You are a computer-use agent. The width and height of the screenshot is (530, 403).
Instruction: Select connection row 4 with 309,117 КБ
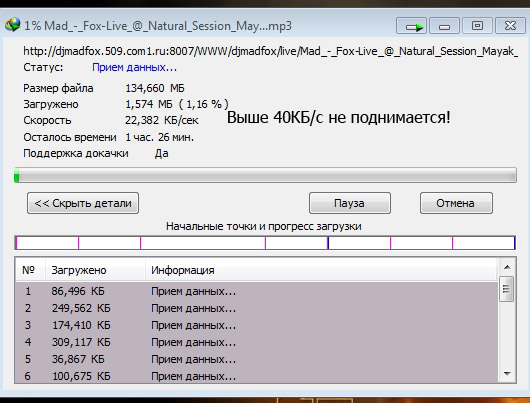257,342
